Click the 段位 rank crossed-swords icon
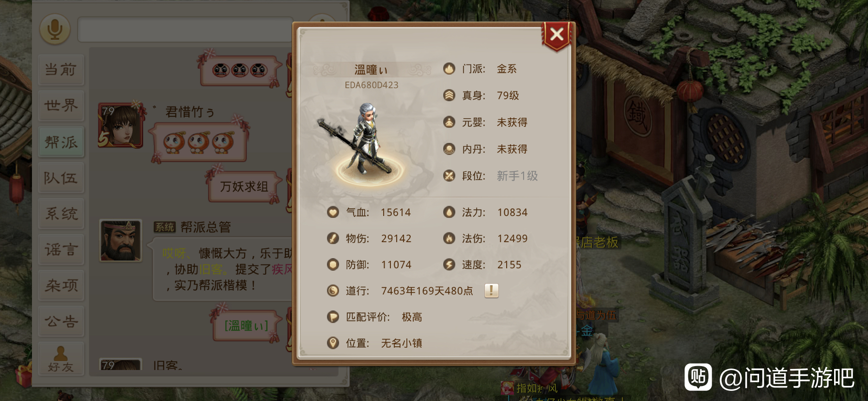Image resolution: width=868 pixels, height=401 pixels. pos(449,176)
